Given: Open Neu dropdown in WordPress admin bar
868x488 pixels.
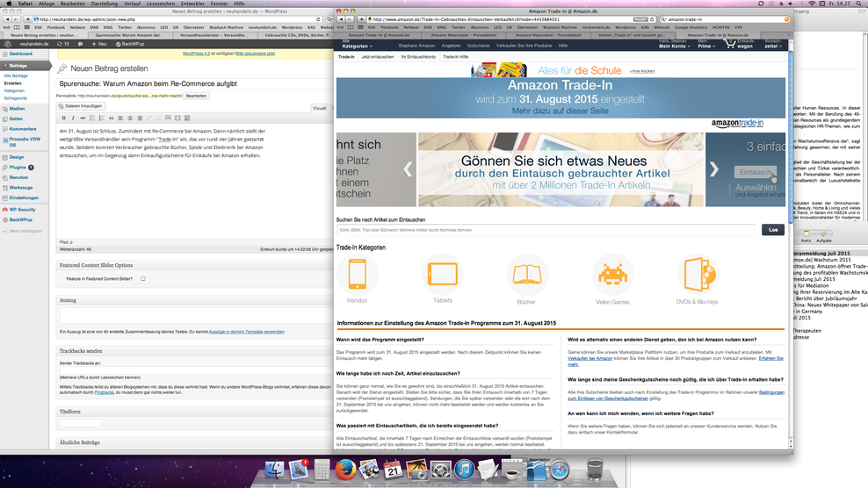Looking at the screenshot, I should 99,44.
